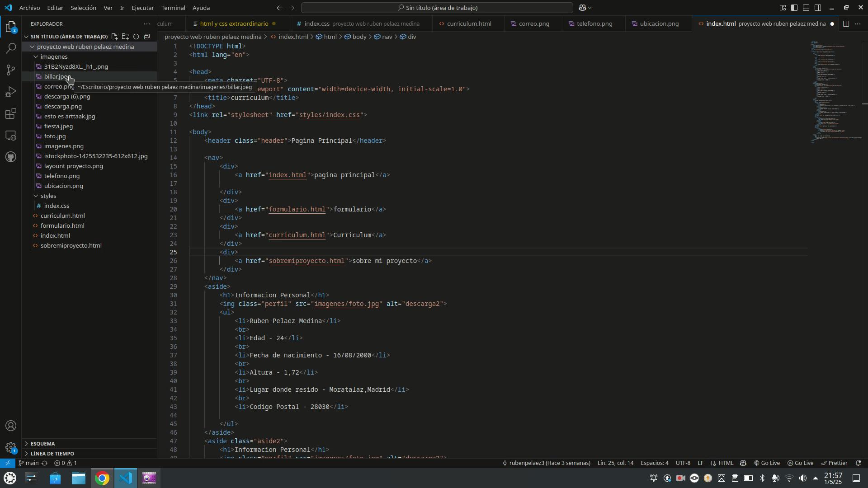Screen dimensions: 868x488
Task: Collapse all folders in explorer
Action: [147, 37]
